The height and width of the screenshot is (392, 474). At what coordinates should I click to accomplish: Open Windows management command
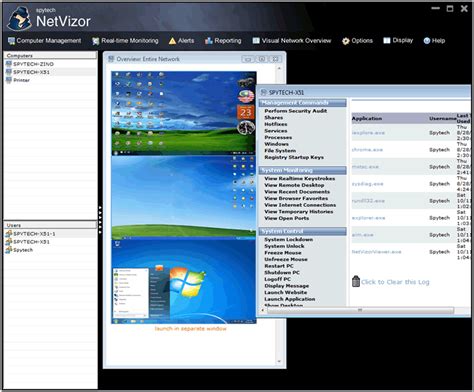click(276, 144)
